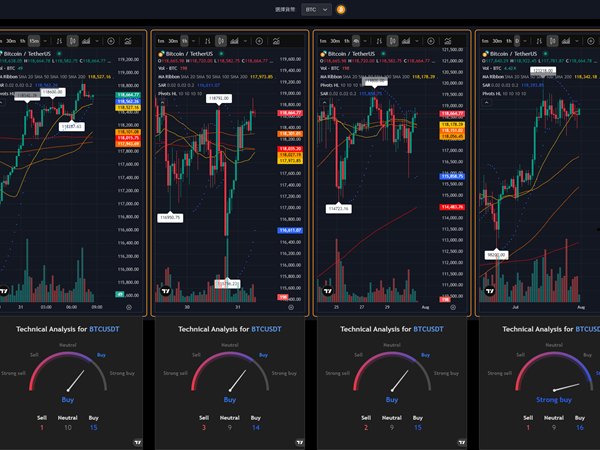Open settings gear of 15m chart
This screenshot has height=450, width=600.
[x=129, y=307]
